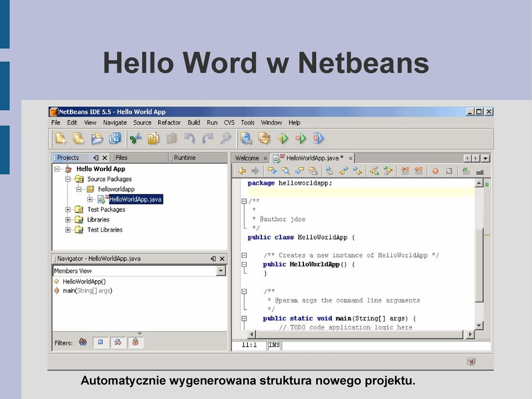Screen dimensions: 532x399
Task: Collapse the class Javadoc comment fold
Action: pyautogui.click(x=244, y=201)
